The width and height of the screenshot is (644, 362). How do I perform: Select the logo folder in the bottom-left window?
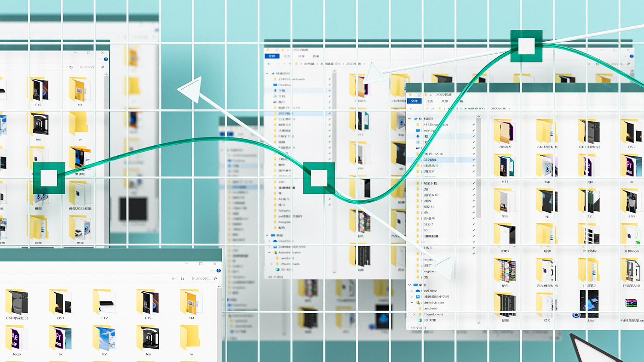pyautogui.click(x=17, y=341)
